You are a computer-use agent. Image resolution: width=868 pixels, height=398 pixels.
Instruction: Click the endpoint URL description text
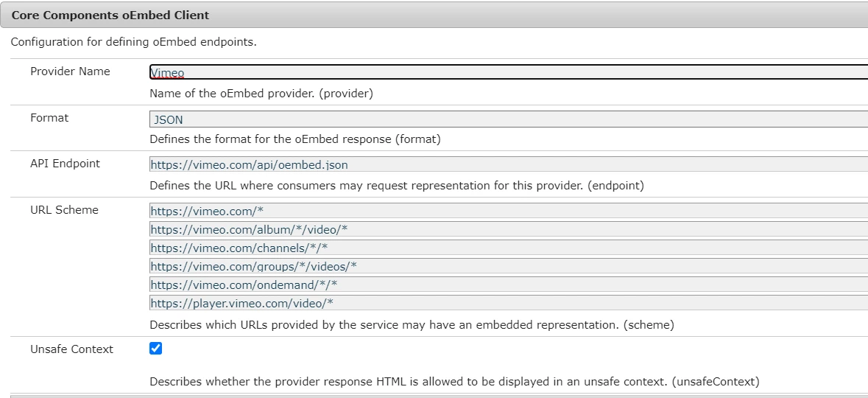tap(397, 186)
